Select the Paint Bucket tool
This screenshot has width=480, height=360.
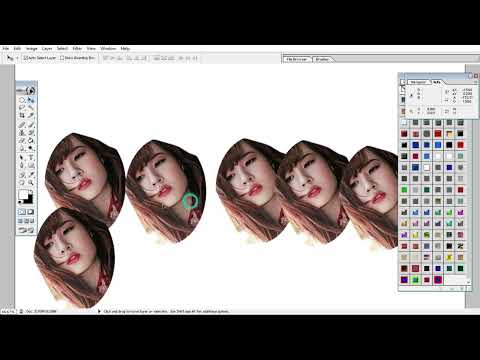pos(31,140)
